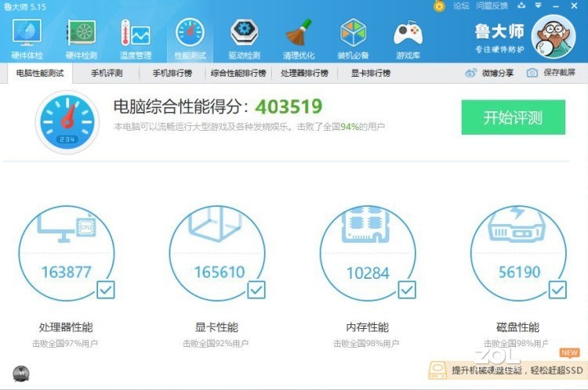This screenshot has height=390, width=588.
Task: Click the disk score 56190
Action: point(519,273)
